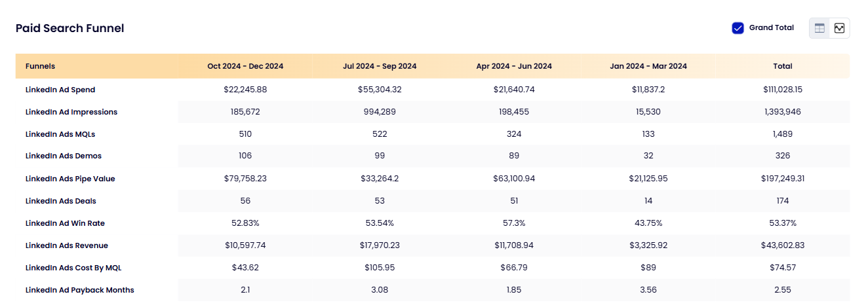Viewport: 868px width, 307px height.
Task: Click the 52.83% win rate cell
Action: click(x=245, y=223)
